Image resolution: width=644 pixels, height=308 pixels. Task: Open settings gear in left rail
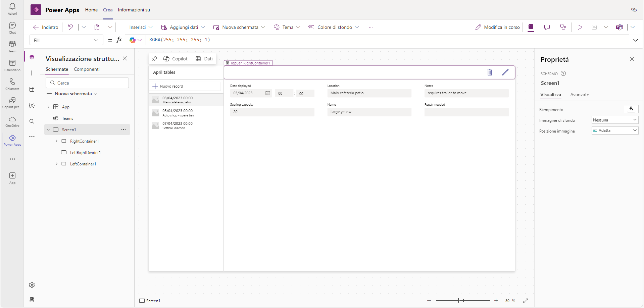pyautogui.click(x=32, y=285)
